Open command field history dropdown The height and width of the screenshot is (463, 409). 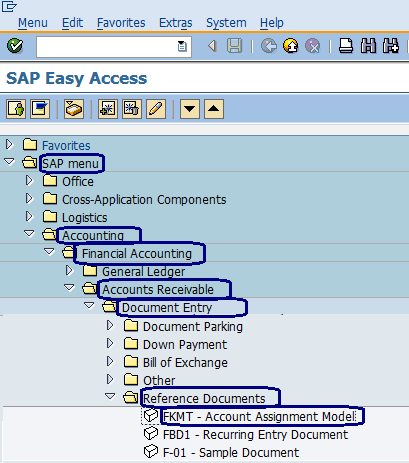pos(182,46)
